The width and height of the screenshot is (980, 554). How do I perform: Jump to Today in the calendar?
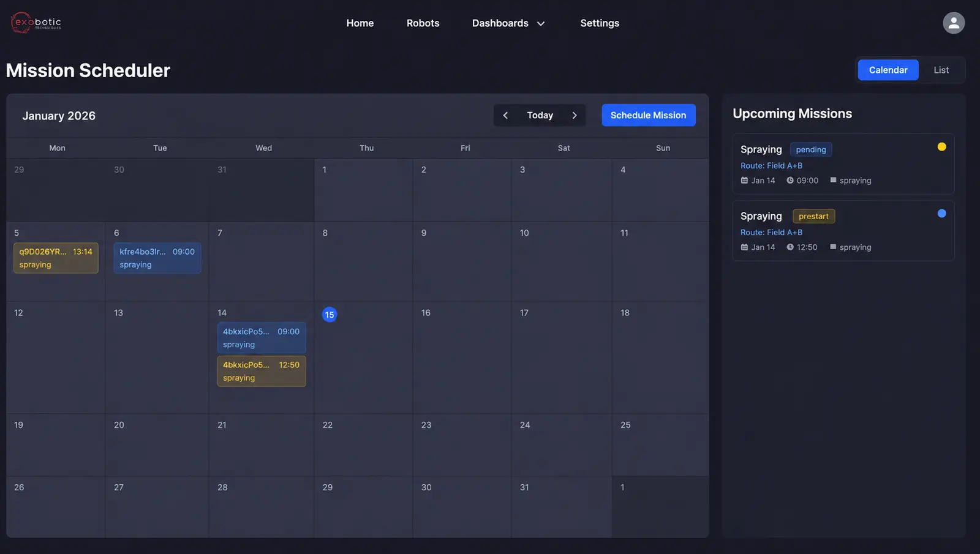coord(540,115)
